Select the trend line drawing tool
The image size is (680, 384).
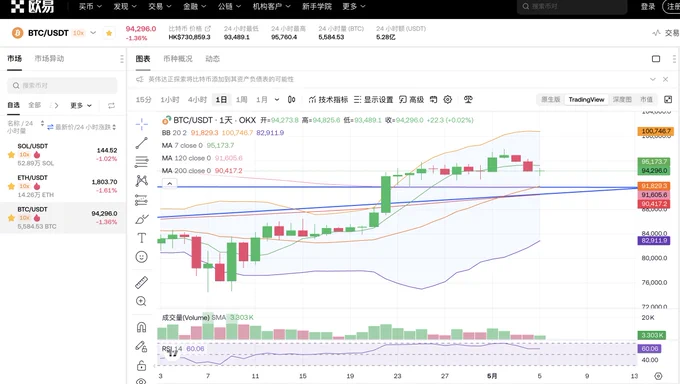pos(141,143)
